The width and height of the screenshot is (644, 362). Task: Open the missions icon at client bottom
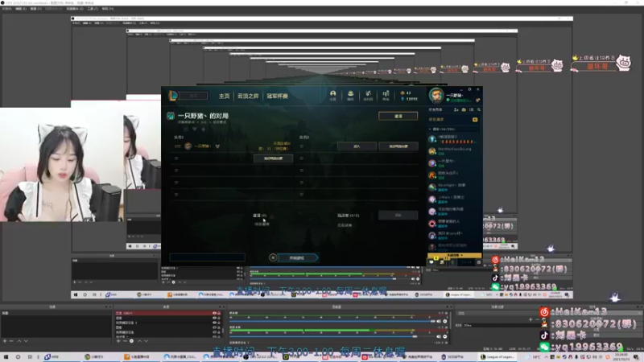pyautogui.click(x=442, y=262)
